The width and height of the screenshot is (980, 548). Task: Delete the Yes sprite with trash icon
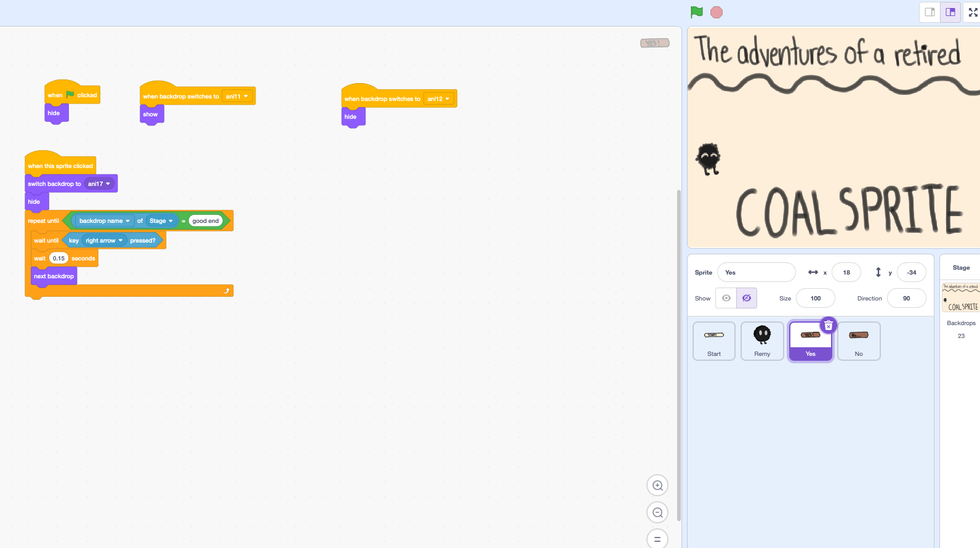(x=829, y=326)
